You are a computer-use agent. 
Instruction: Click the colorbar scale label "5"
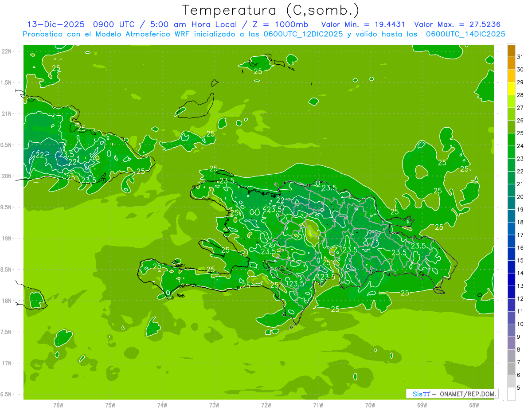coord(519,388)
